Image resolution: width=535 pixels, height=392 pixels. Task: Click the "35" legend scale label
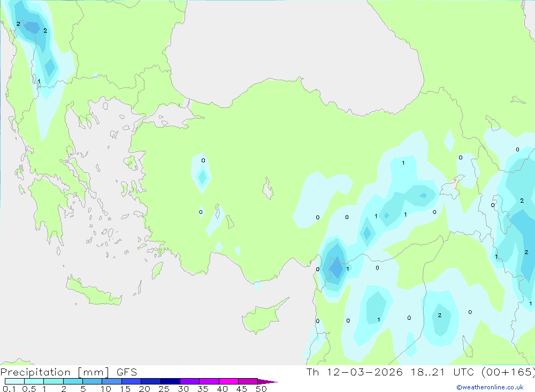[x=203, y=389]
